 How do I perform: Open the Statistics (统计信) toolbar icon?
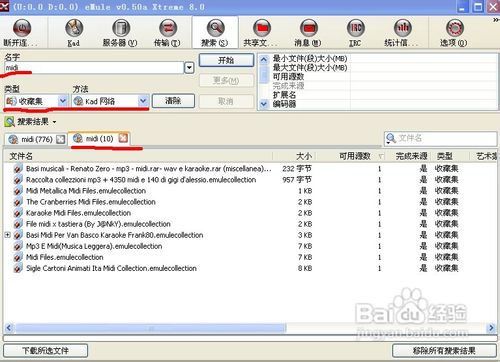click(402, 32)
